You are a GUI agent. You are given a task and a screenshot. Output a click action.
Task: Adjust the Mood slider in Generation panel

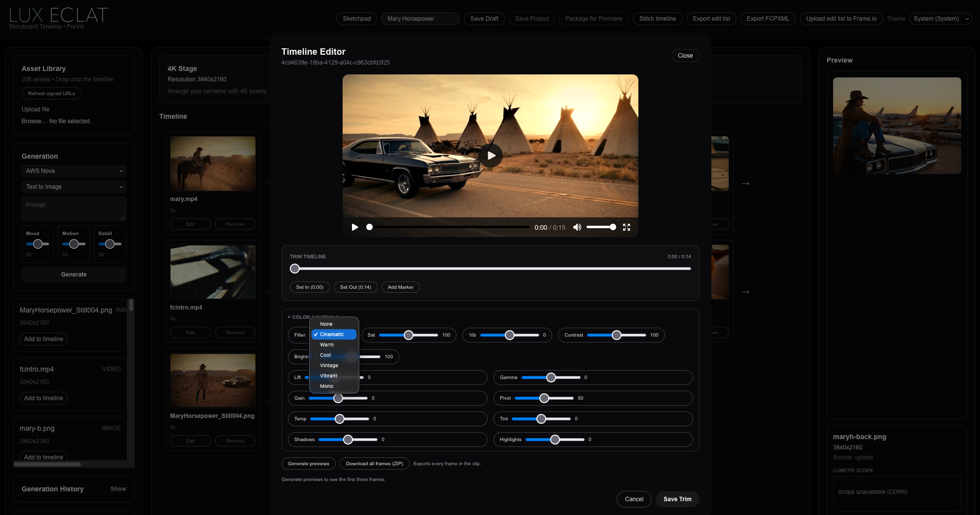pyautogui.click(x=37, y=244)
